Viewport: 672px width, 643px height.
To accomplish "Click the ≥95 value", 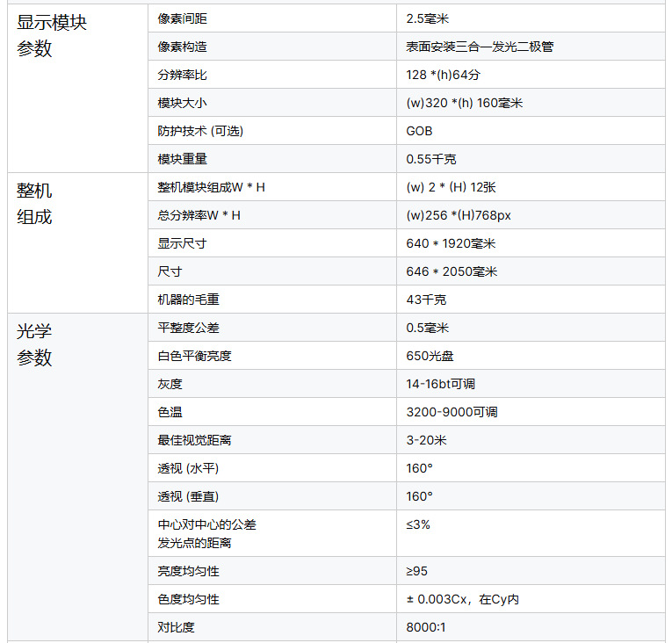I will [x=416, y=571].
